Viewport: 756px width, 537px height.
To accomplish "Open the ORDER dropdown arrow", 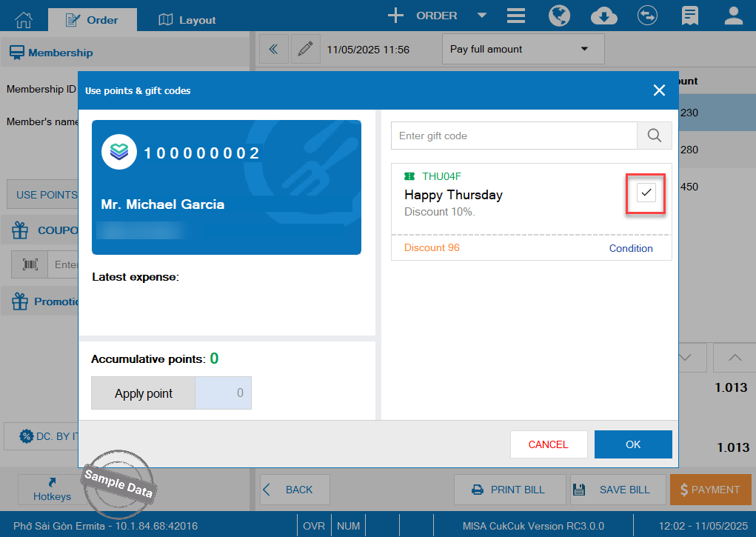I will [481, 16].
